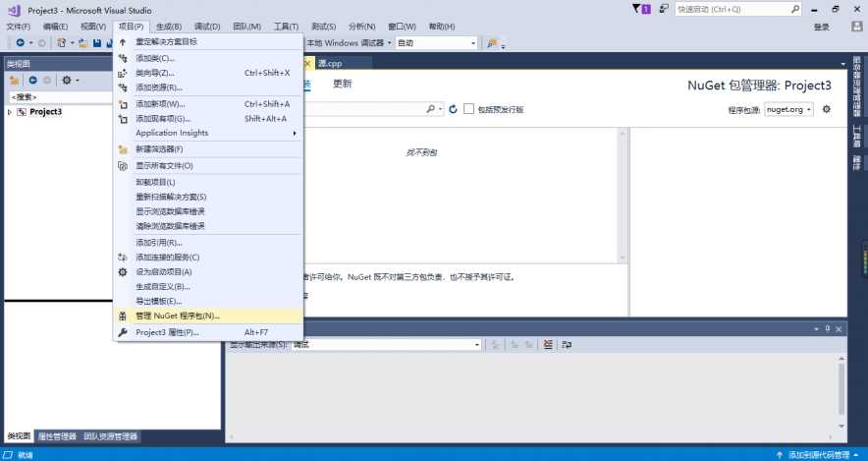Click 添加引用(R)... menu entry
Image resolution: width=868 pixels, height=461 pixels.
pos(159,243)
